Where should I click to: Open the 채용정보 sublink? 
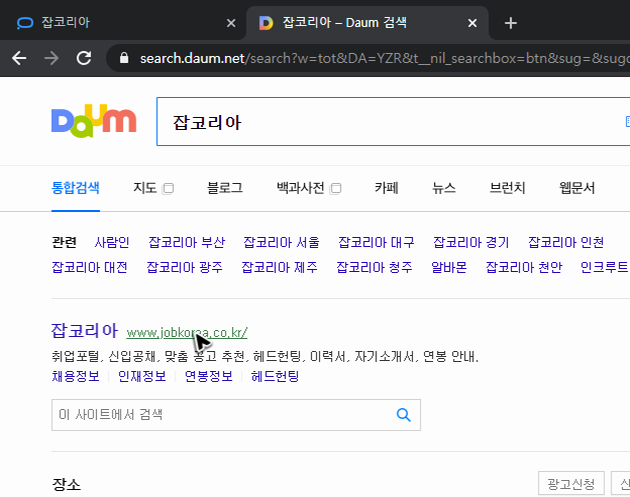76,376
